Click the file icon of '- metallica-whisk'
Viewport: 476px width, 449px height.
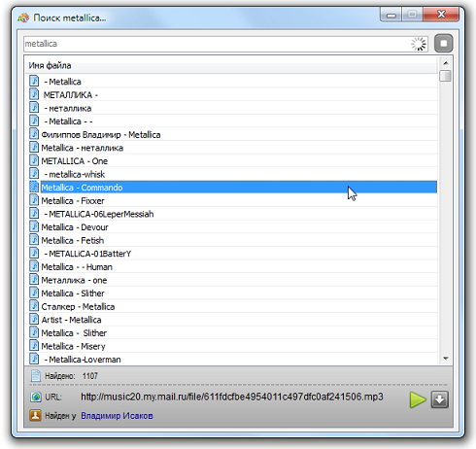34,174
